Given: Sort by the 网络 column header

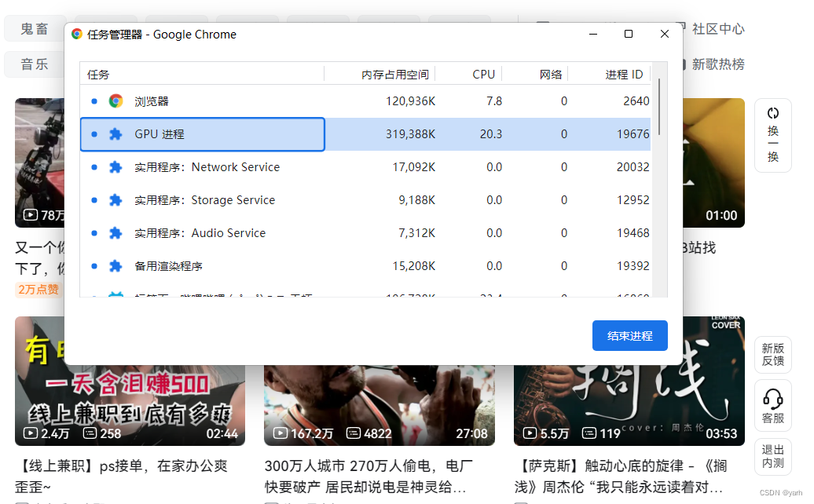Looking at the screenshot, I should coord(535,75).
